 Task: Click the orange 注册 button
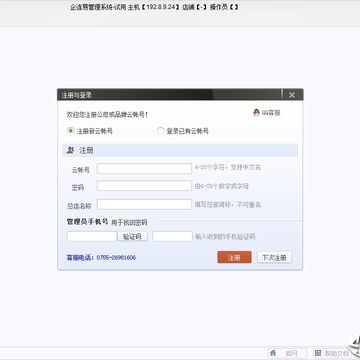234,257
